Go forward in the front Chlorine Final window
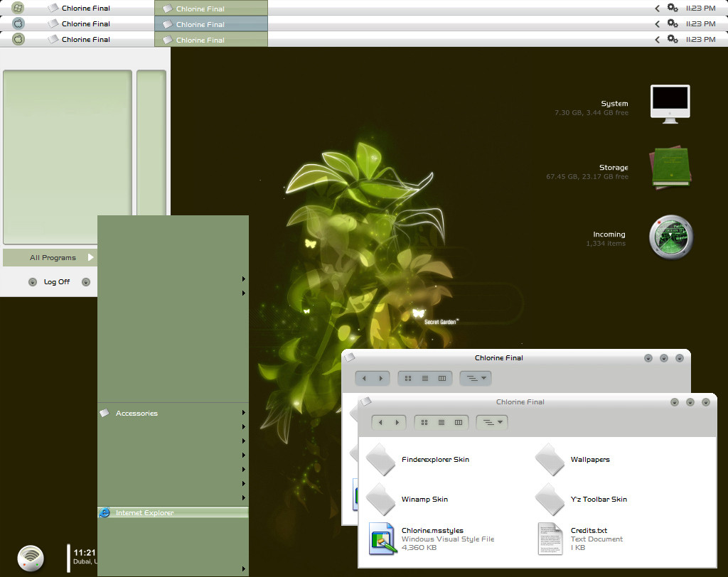The height and width of the screenshot is (577, 728). pos(397,422)
